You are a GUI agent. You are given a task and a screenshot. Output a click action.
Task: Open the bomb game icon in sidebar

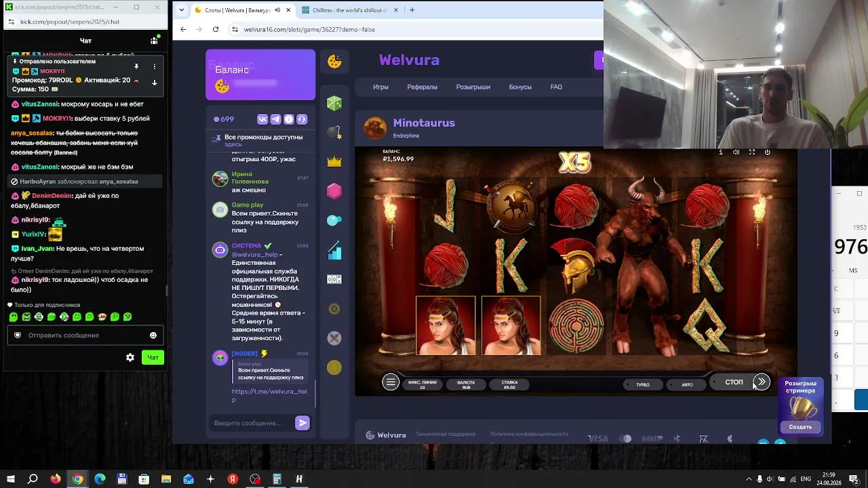[x=334, y=132]
